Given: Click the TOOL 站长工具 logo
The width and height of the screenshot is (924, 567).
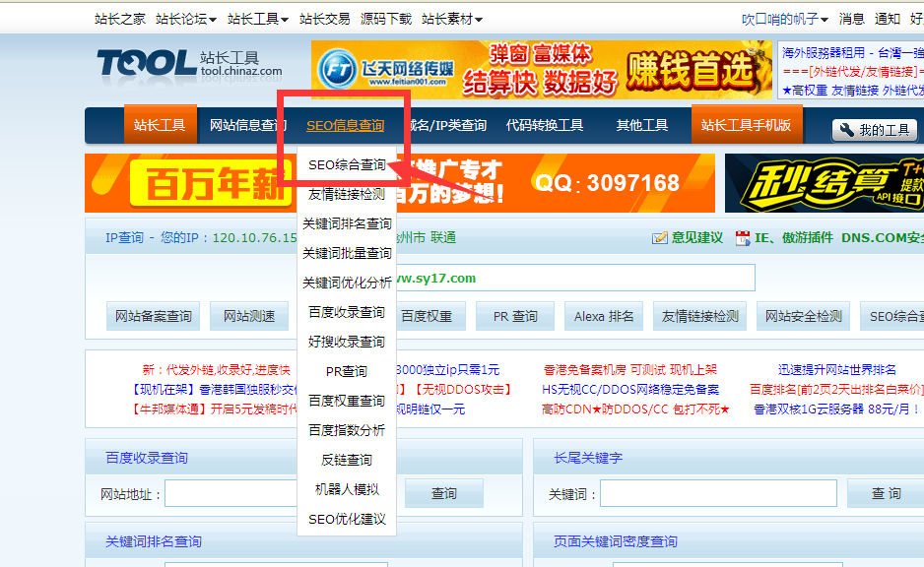Looking at the screenshot, I should coord(190,64).
